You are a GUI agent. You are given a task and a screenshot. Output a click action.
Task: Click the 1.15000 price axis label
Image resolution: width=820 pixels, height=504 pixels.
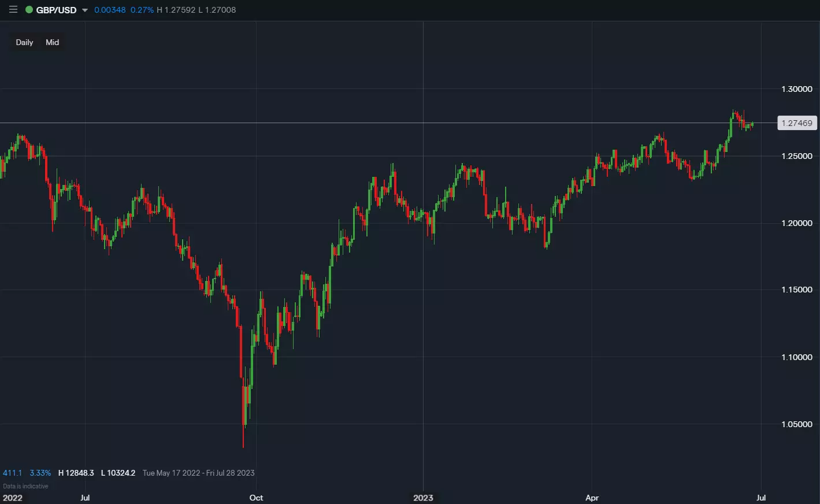(797, 290)
